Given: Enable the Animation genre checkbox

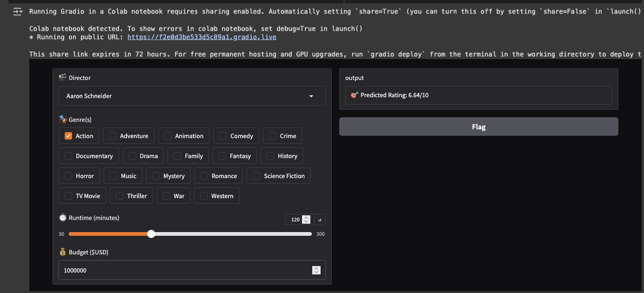Looking at the screenshot, I should pyautogui.click(x=168, y=136).
